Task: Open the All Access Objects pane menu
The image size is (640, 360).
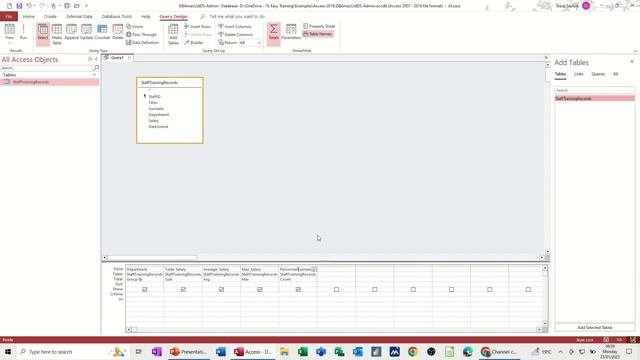Action: click(90, 60)
